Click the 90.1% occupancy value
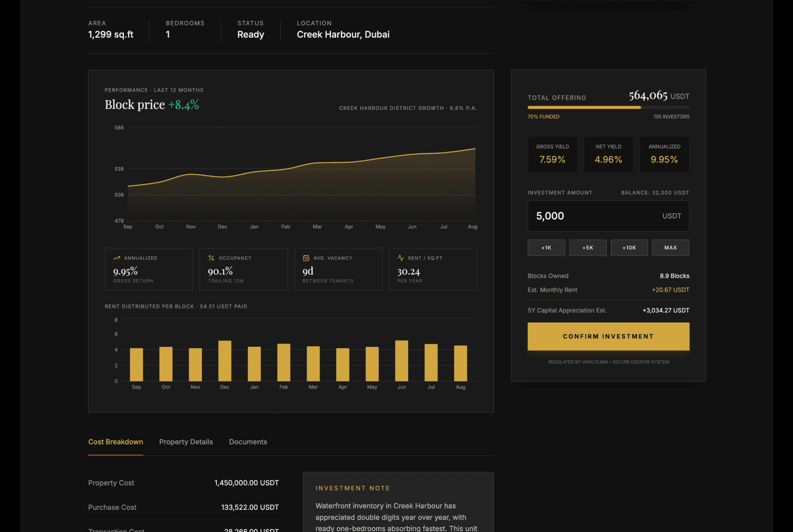Screen dimensions: 793x532 pyautogui.click(x=220, y=271)
